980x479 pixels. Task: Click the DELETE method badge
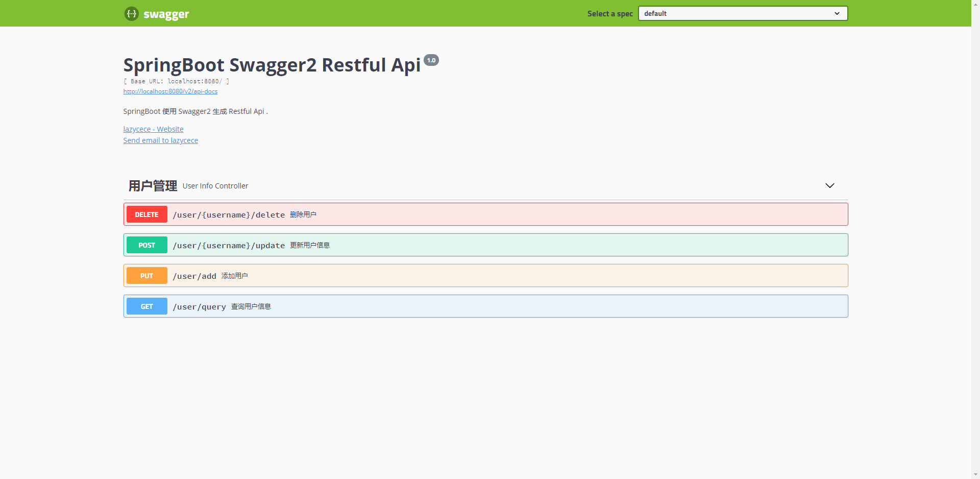(146, 214)
